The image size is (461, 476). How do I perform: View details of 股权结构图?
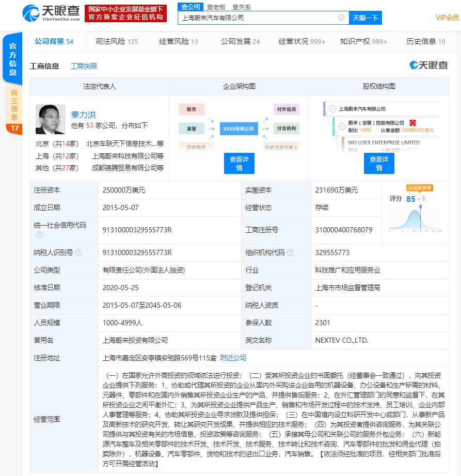point(379,163)
